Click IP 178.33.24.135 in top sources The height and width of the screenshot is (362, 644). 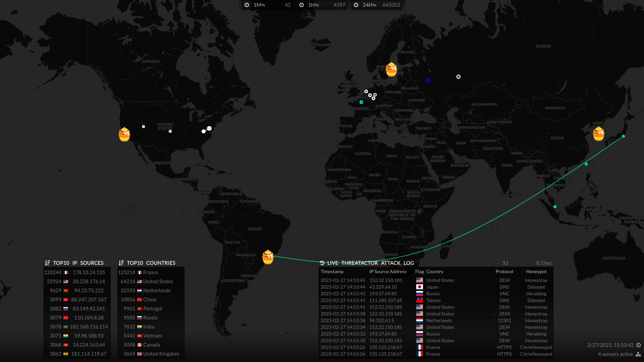pos(89,273)
